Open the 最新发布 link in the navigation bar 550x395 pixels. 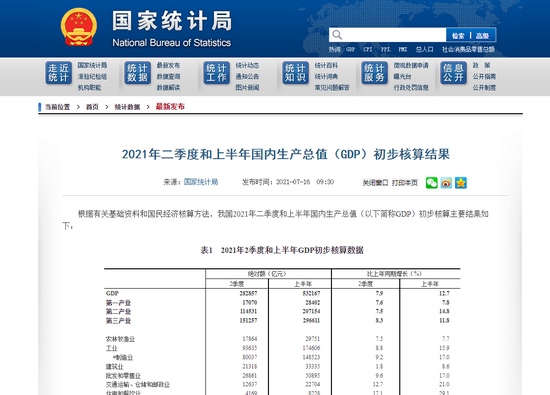(x=168, y=65)
